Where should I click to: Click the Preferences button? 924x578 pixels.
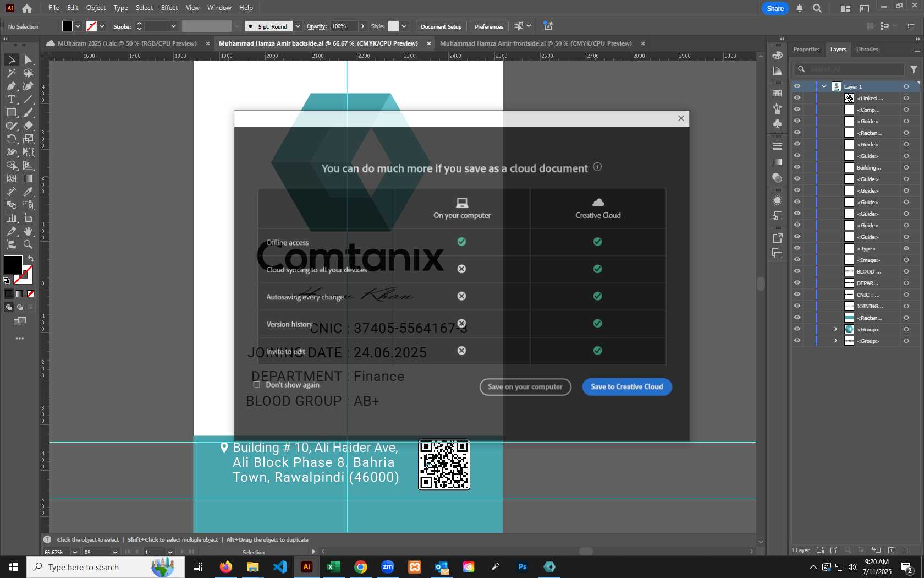(489, 26)
